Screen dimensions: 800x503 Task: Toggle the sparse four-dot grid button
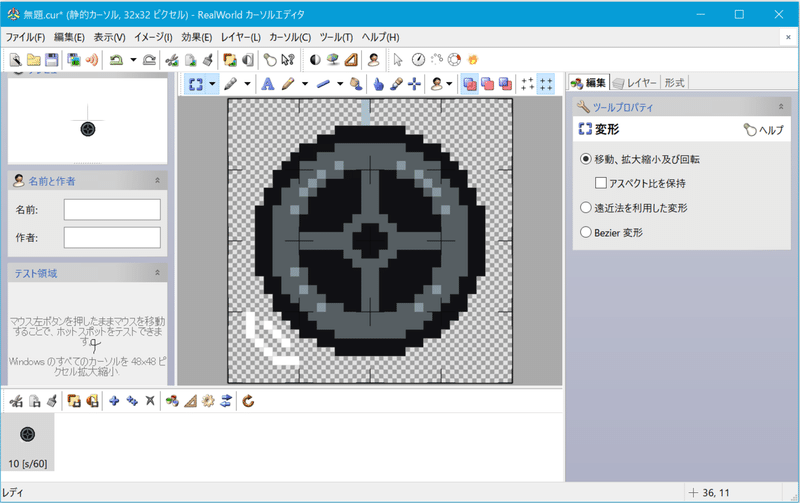tap(528, 84)
